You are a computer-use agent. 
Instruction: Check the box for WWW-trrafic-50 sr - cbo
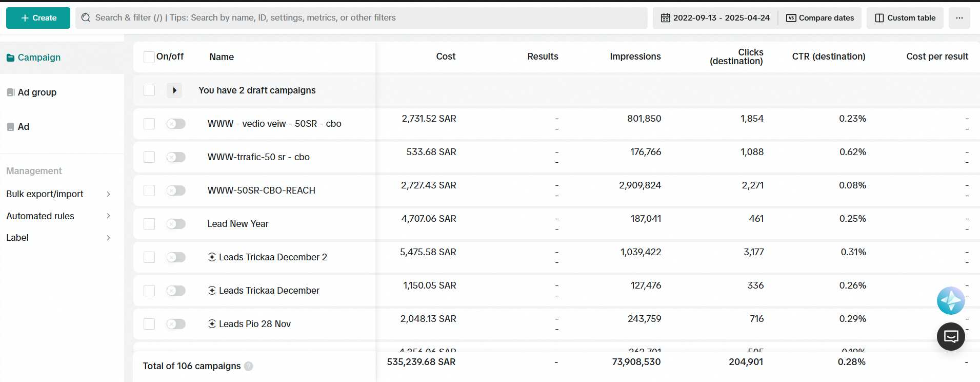coord(149,157)
